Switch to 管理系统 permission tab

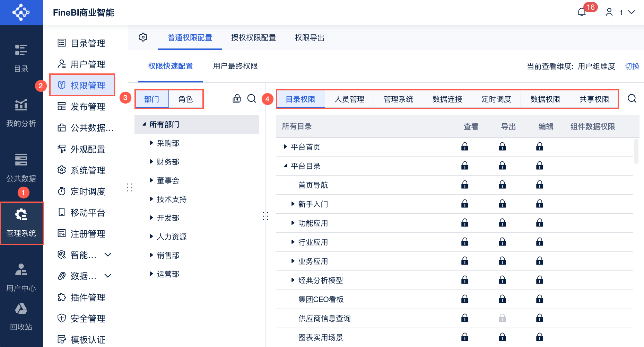(x=398, y=99)
